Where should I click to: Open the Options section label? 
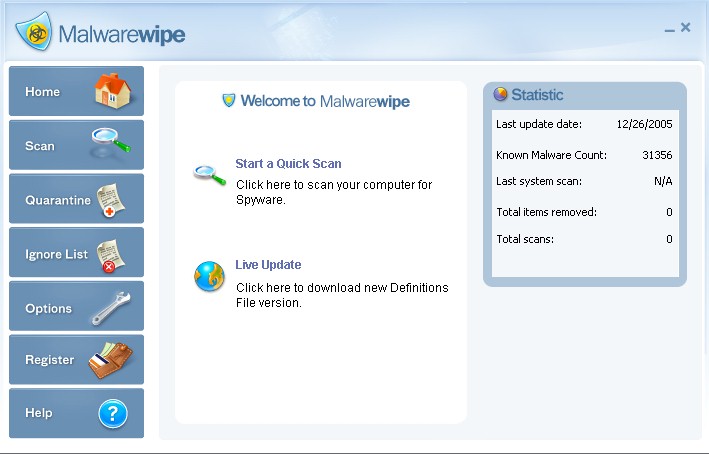(48, 309)
